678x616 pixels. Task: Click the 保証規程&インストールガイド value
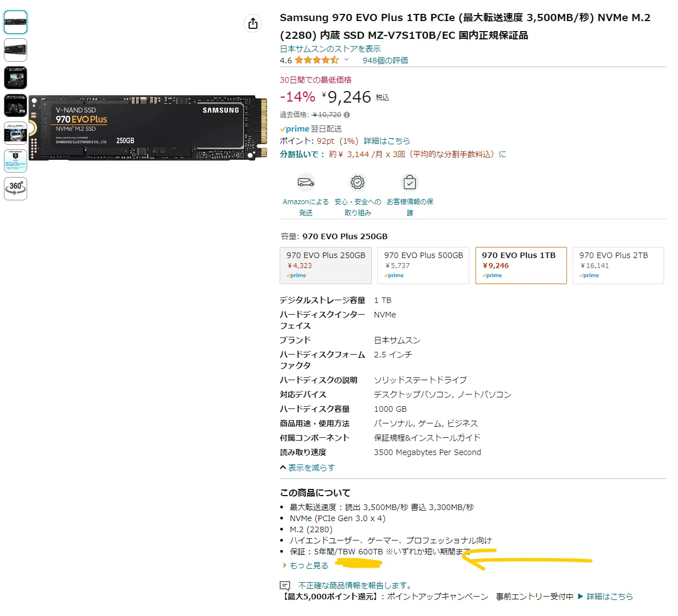(x=427, y=438)
